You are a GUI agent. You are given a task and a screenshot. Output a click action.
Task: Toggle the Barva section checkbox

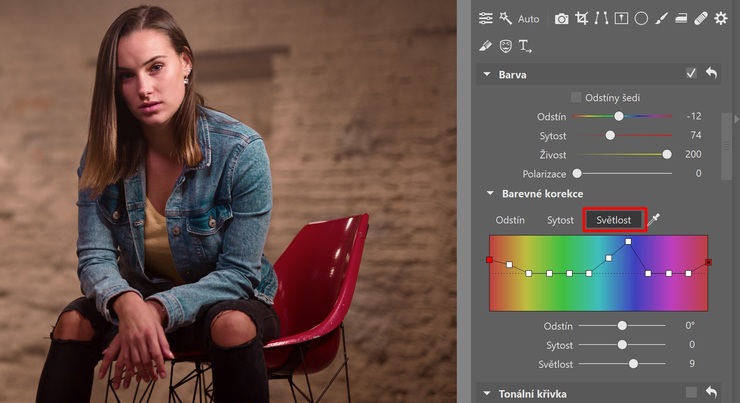[x=691, y=73]
